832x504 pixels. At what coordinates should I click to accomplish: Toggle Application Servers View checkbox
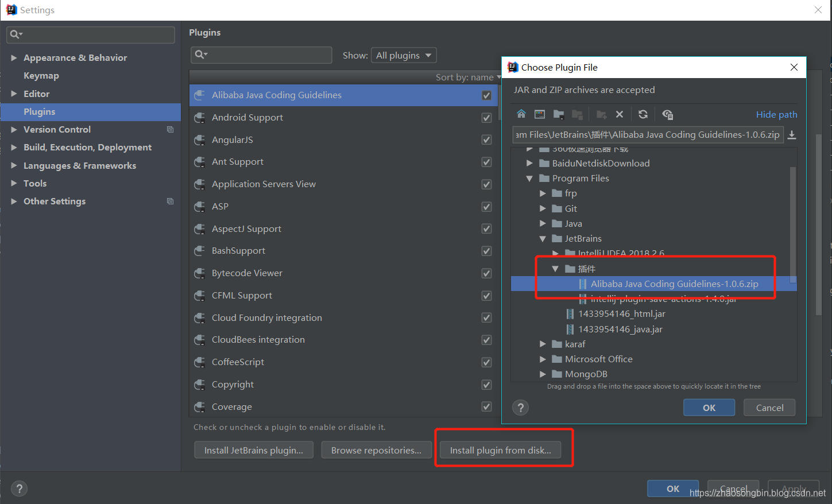[486, 184]
